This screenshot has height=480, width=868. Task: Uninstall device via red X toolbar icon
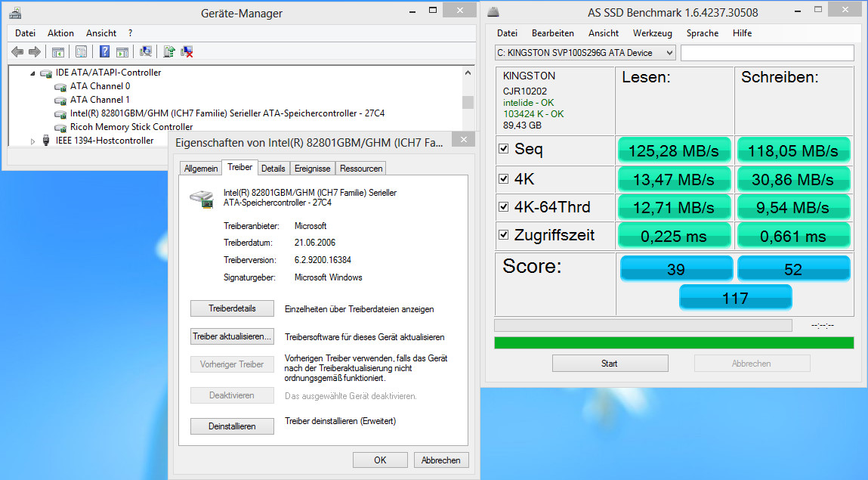click(187, 51)
